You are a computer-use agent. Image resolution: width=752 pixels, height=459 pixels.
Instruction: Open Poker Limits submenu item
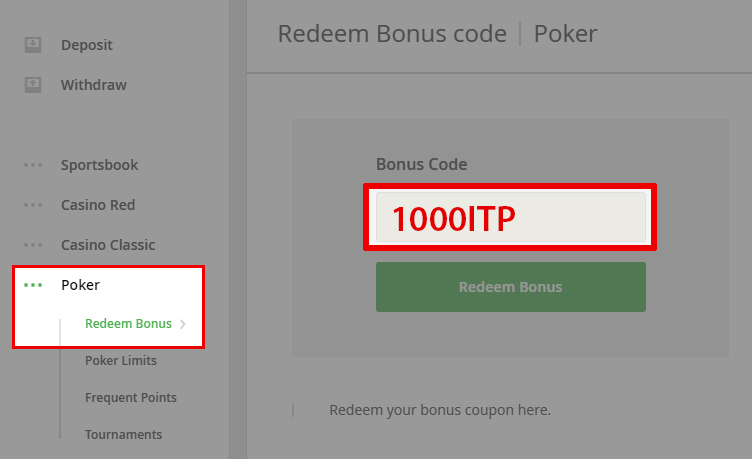(121, 361)
